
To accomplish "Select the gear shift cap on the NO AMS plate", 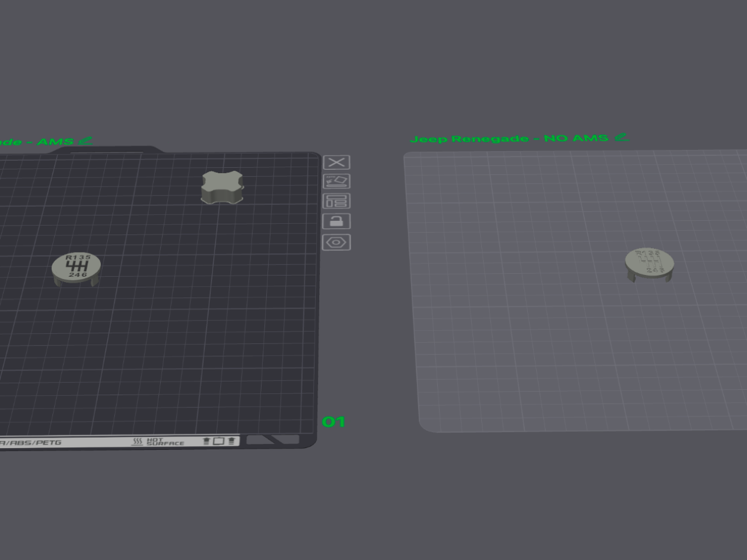I will [x=649, y=264].
